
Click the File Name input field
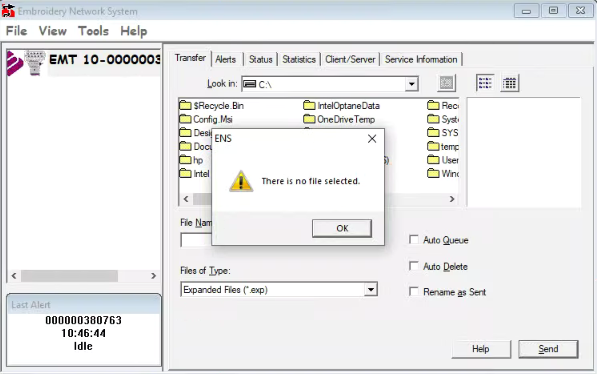point(196,240)
